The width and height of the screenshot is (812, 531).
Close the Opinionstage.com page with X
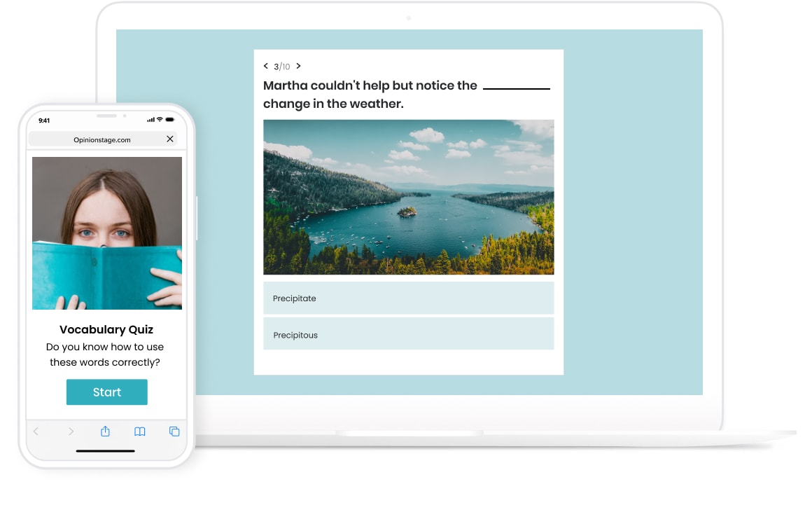point(170,139)
